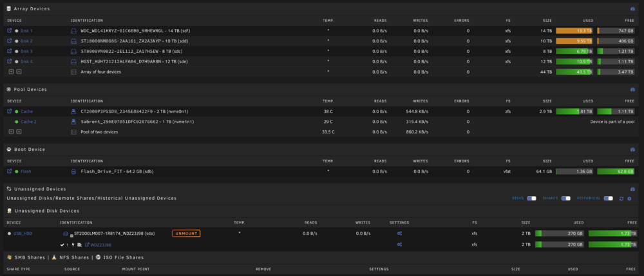Toggle the SHARES switch
Viewport: 644px width, 276px height.
tap(566, 198)
